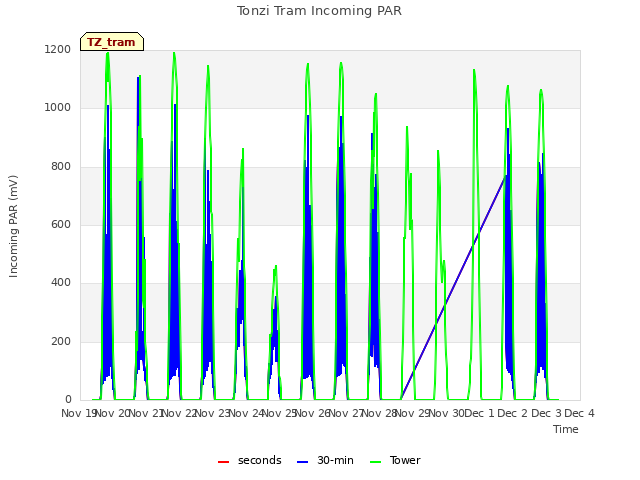Toggle the seconds series in legend
Viewport: 640px width, 480px height.
tap(250, 460)
